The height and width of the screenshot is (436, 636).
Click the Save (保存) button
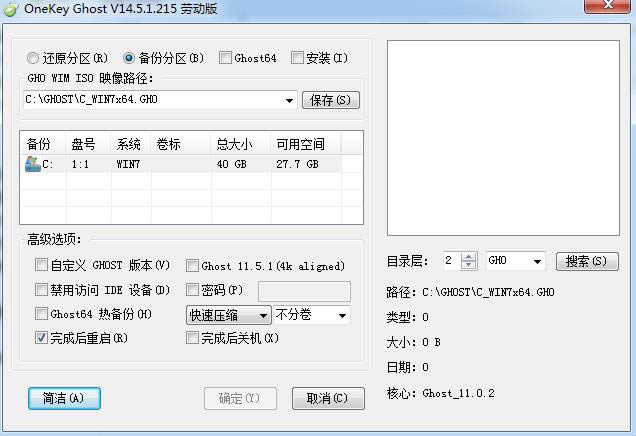[x=331, y=100]
